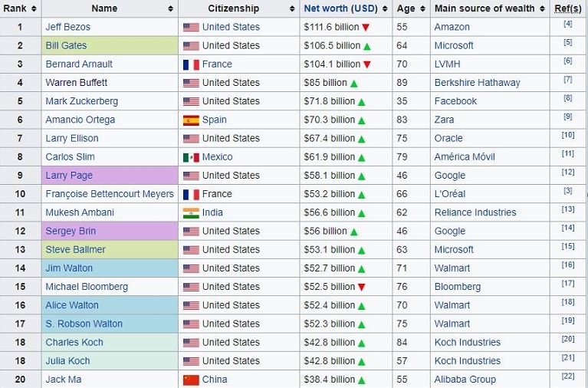Open the Oracle wealth source link

[x=448, y=139]
